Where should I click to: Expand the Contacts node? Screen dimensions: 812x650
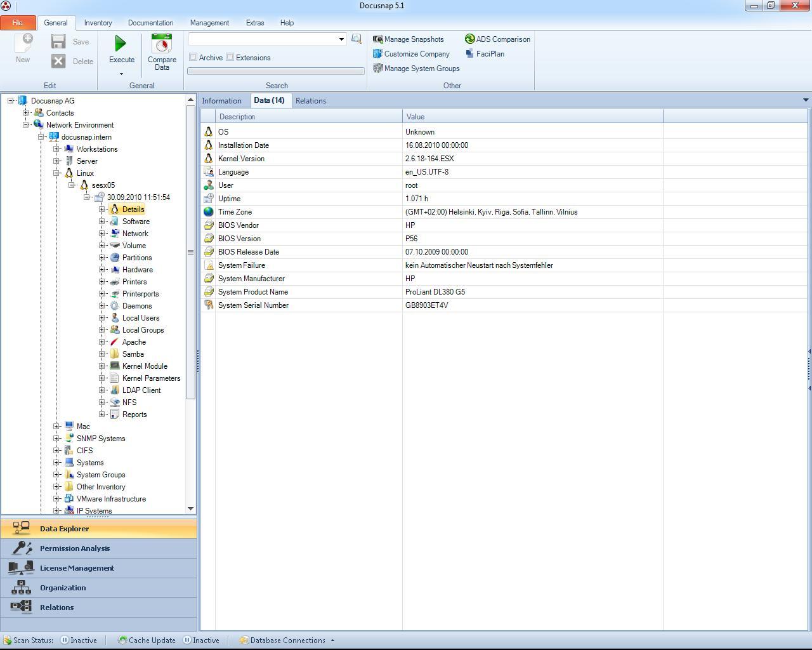coord(26,113)
